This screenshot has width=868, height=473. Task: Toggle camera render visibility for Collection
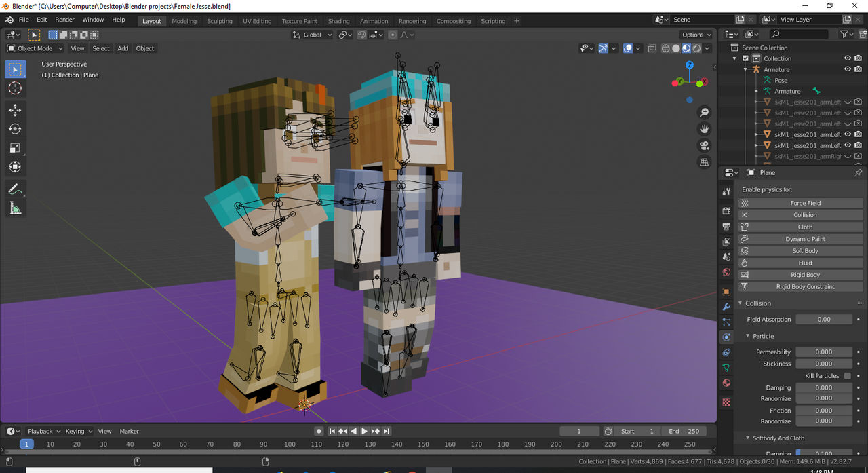[858, 58]
